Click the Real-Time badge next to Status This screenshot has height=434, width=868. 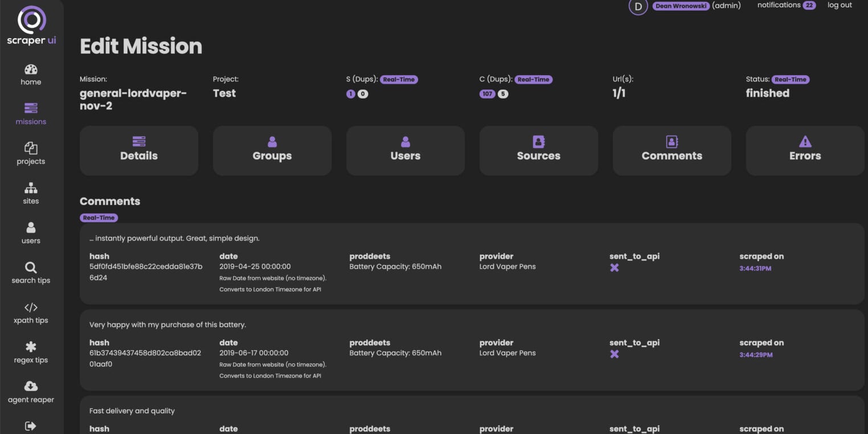coord(791,80)
